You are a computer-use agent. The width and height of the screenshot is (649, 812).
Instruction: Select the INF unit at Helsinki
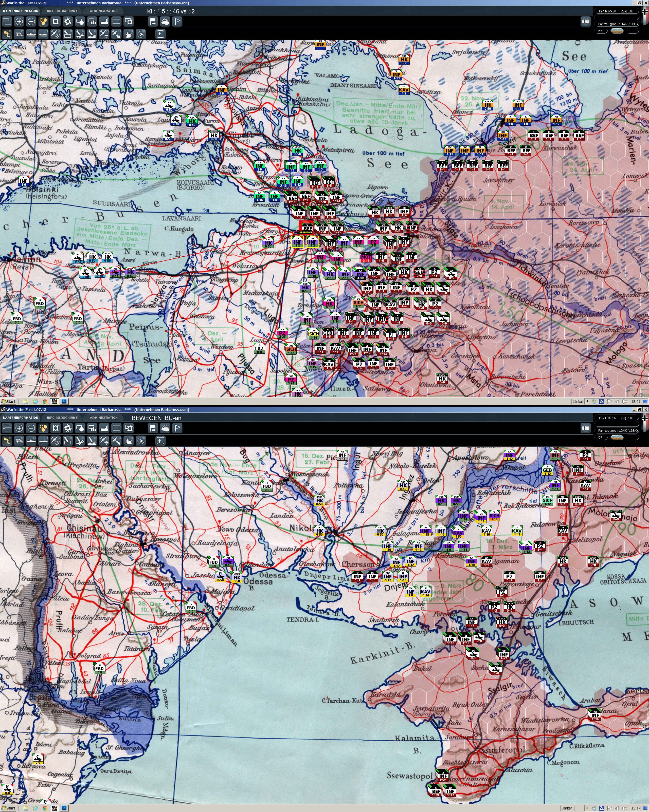(24, 181)
